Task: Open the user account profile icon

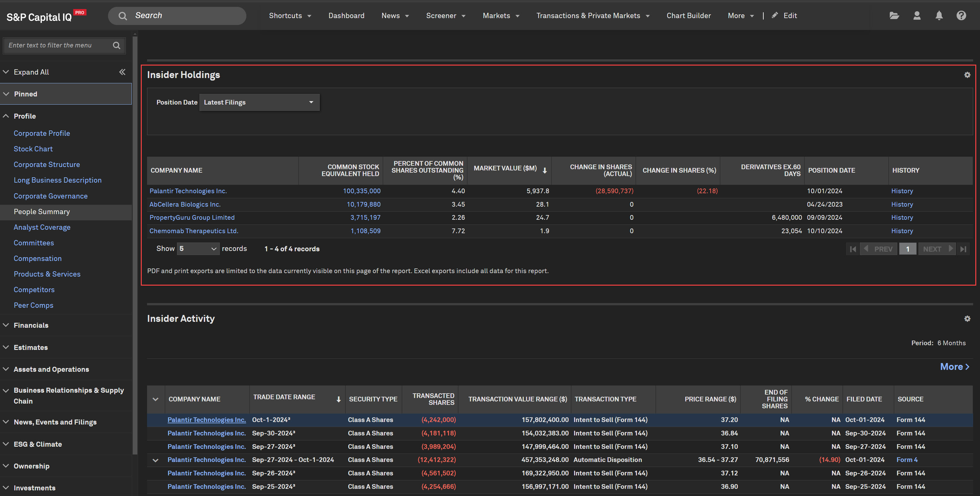Action: click(917, 16)
